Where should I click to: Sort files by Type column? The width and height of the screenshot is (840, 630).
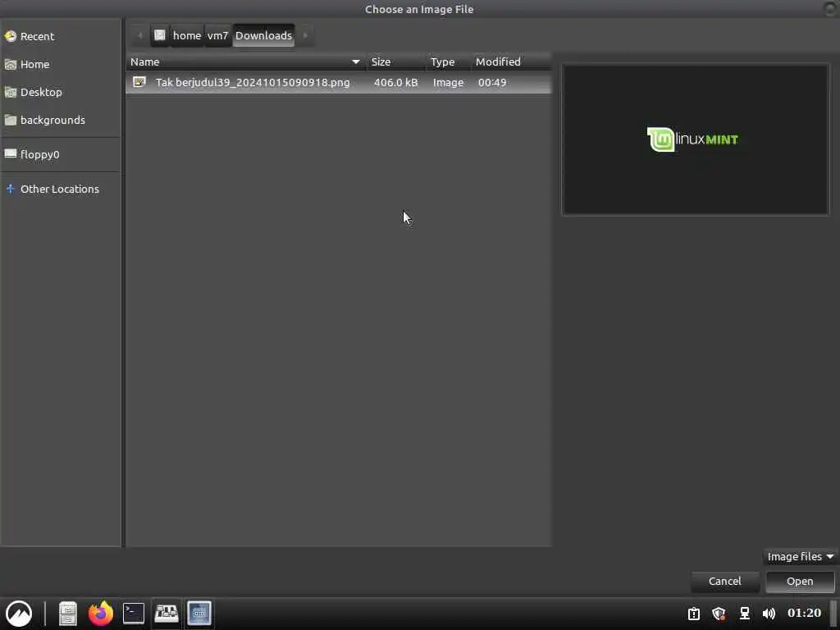[449, 62]
